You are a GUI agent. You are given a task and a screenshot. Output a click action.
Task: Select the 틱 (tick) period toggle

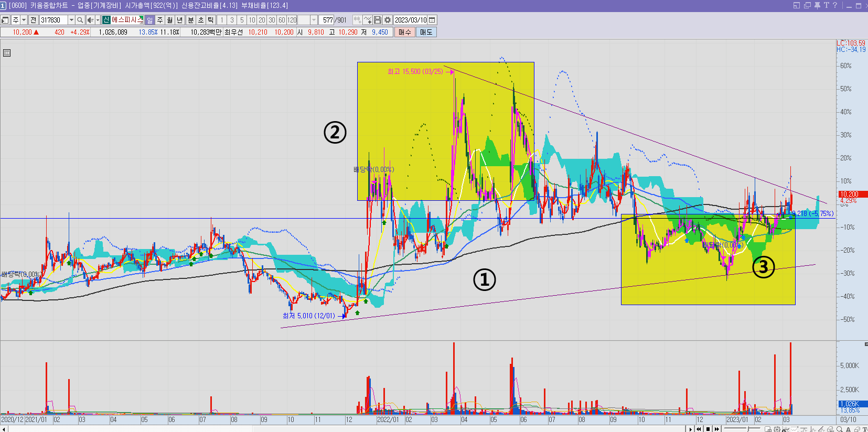click(211, 20)
